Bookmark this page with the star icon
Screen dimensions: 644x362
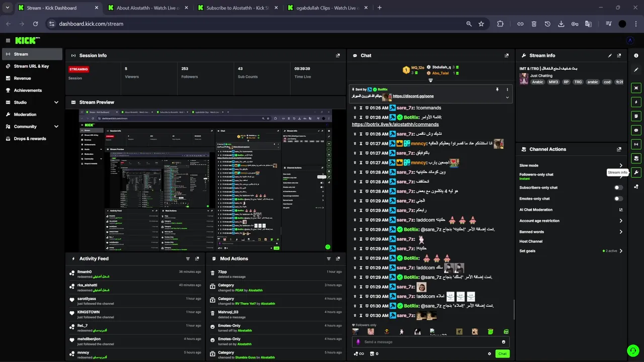point(481,24)
